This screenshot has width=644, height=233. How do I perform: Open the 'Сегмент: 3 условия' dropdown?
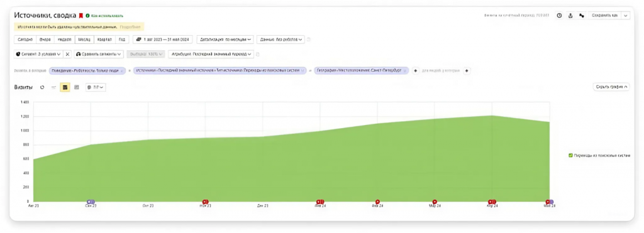pyautogui.click(x=38, y=54)
